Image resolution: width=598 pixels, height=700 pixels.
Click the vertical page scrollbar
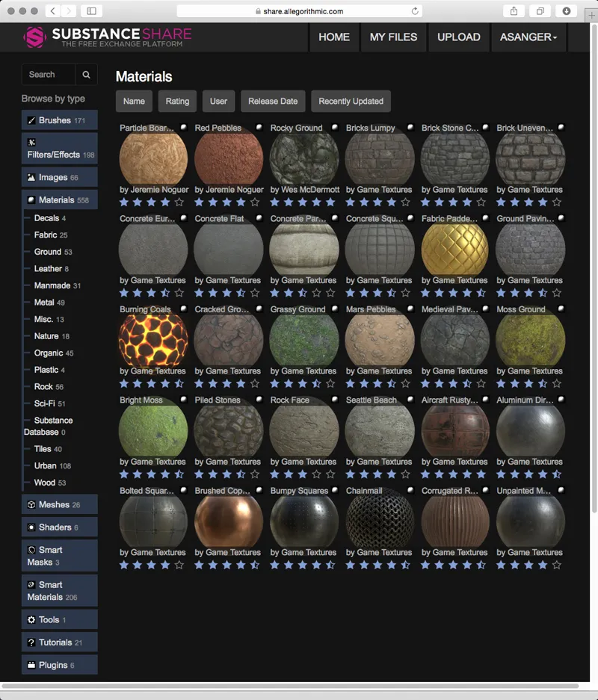[x=594, y=268]
